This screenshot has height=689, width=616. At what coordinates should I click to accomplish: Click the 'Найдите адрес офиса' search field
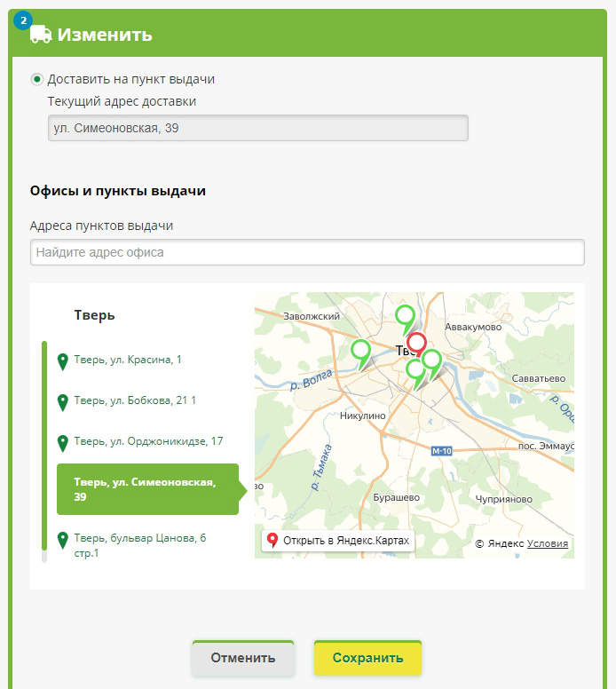click(307, 252)
